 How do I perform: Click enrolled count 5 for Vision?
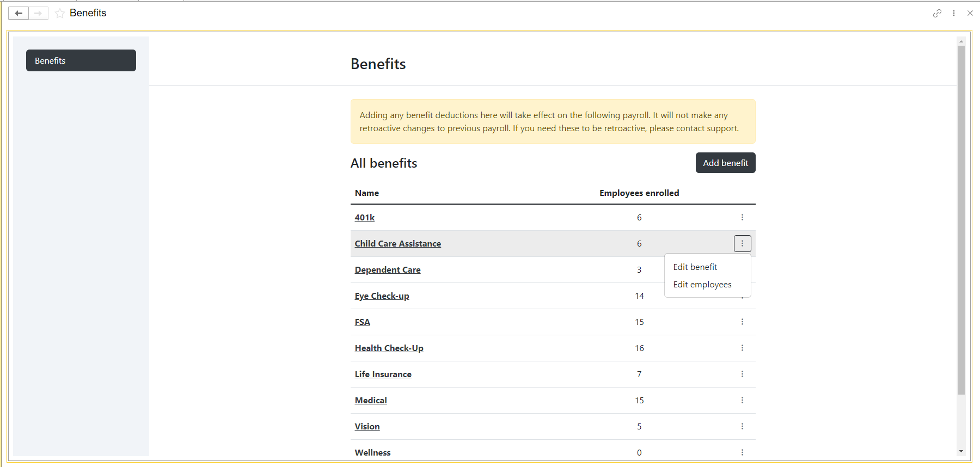639,426
